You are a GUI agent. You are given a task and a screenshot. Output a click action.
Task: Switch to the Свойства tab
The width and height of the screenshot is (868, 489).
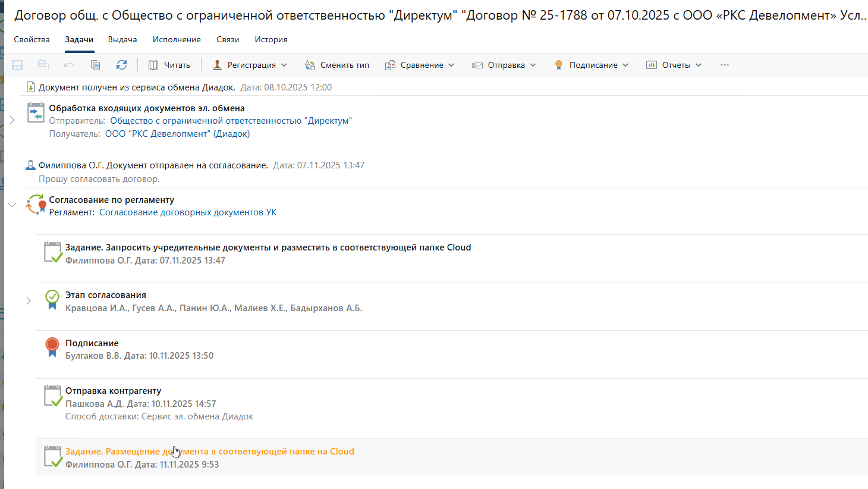(32, 39)
